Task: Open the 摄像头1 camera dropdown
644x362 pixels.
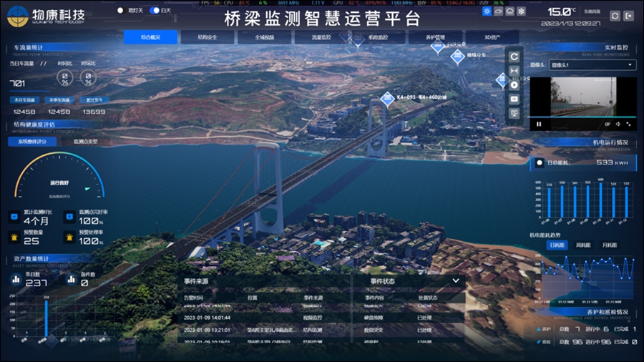Action: pos(592,65)
